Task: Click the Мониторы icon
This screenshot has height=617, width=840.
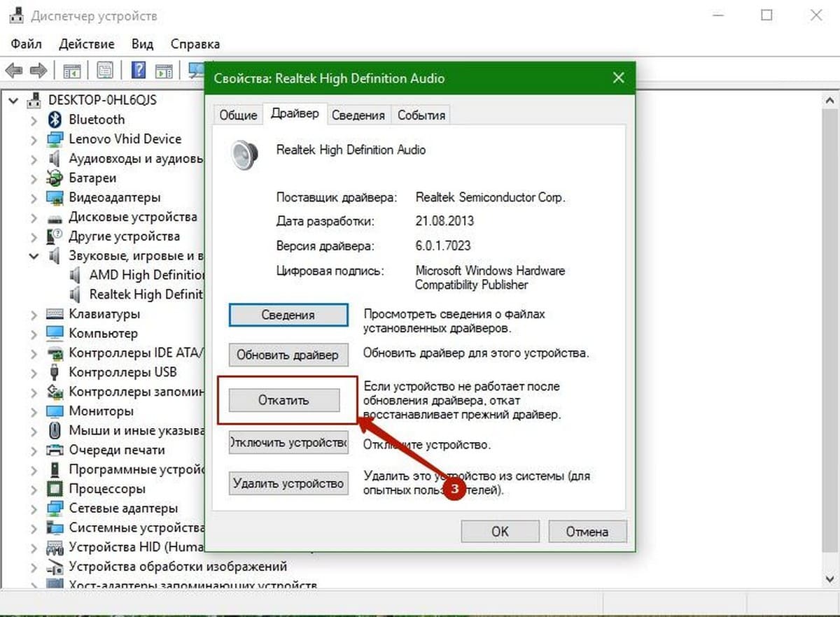Action: point(55,411)
